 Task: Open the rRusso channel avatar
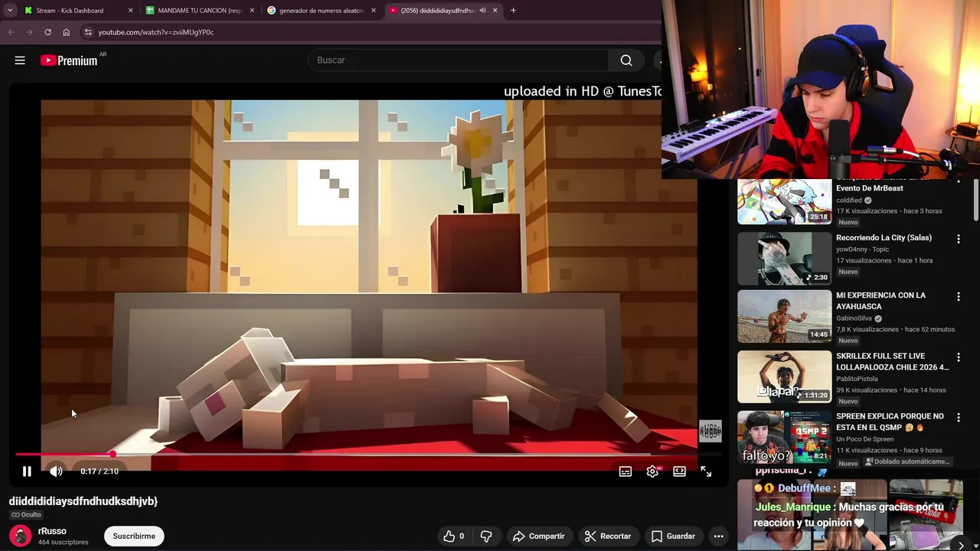pyautogui.click(x=21, y=536)
